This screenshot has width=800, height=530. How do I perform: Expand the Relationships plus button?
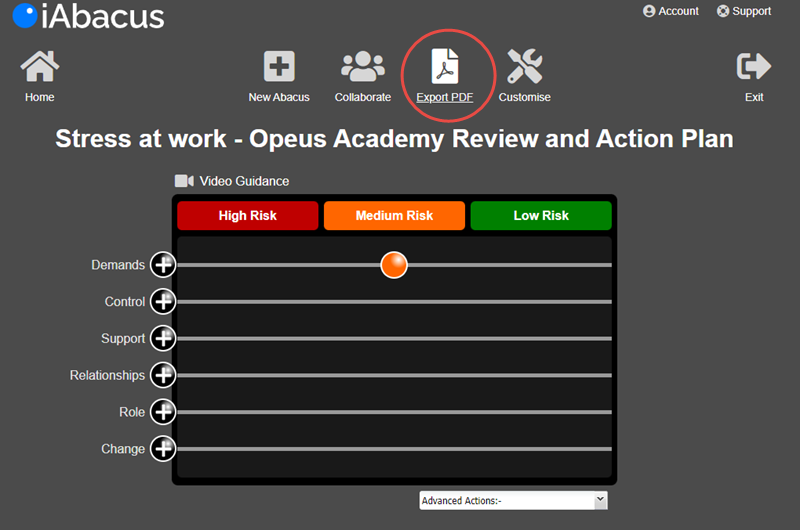(x=163, y=375)
